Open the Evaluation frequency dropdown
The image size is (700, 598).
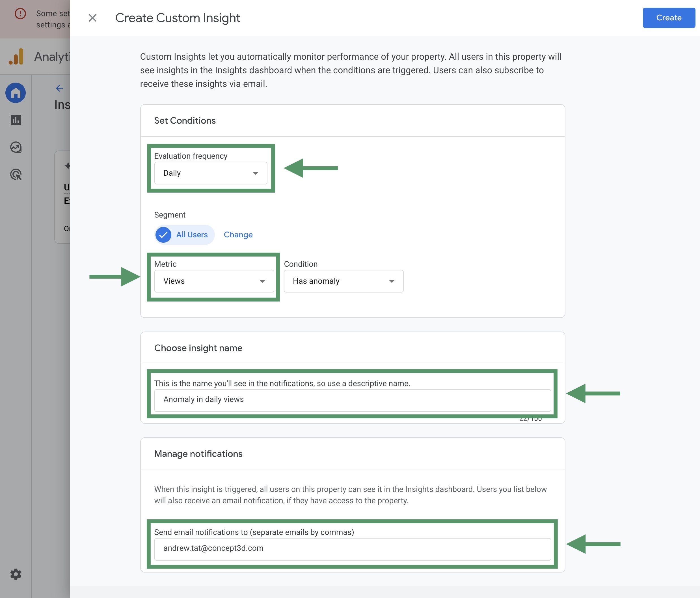210,173
